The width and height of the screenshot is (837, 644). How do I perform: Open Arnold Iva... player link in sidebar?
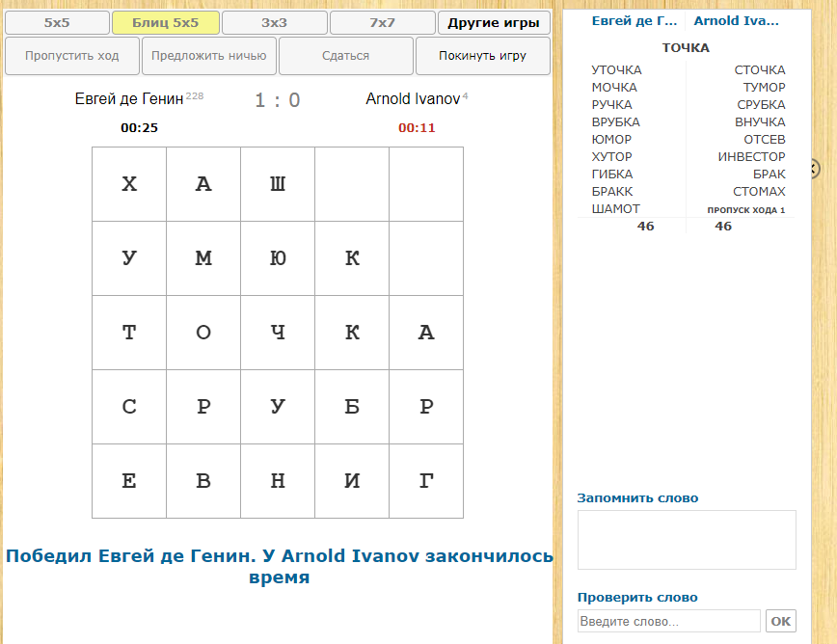click(x=736, y=21)
